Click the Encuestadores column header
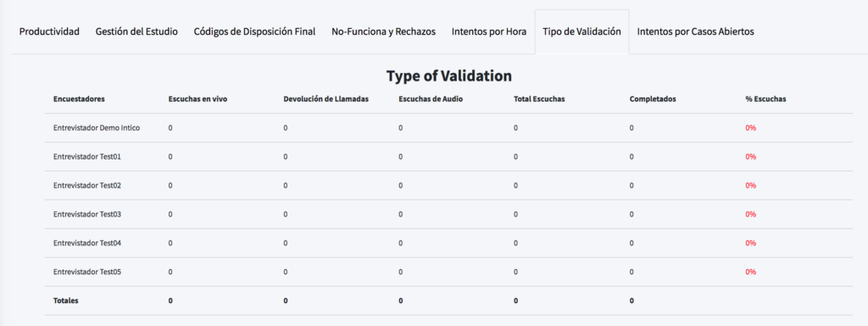The width and height of the screenshot is (868, 326). [x=79, y=99]
